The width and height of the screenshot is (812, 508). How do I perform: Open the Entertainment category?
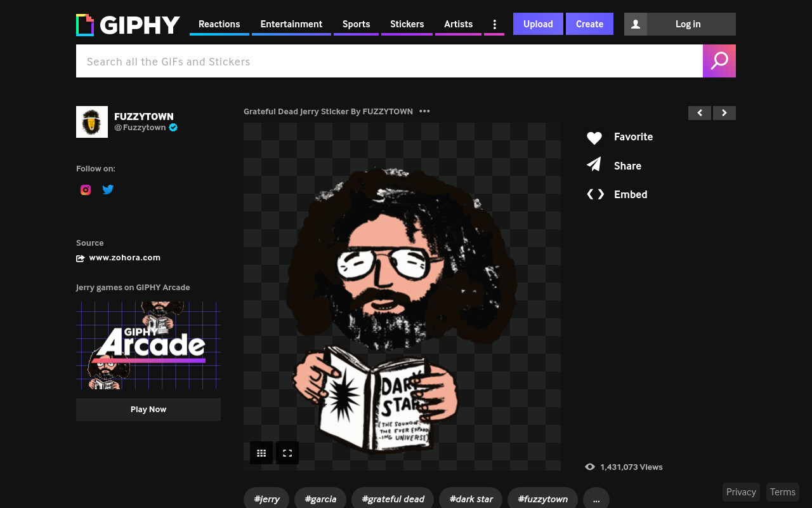291,24
